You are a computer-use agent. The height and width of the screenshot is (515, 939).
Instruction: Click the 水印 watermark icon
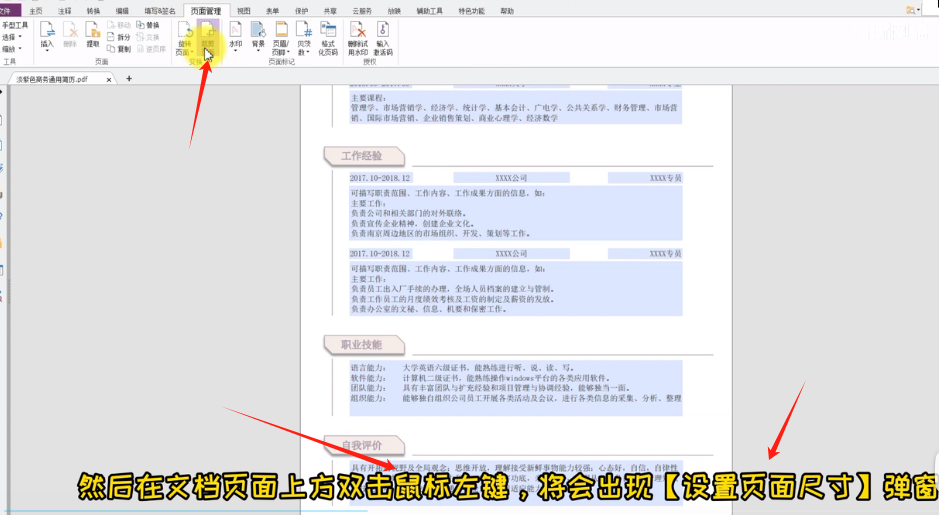[235, 34]
